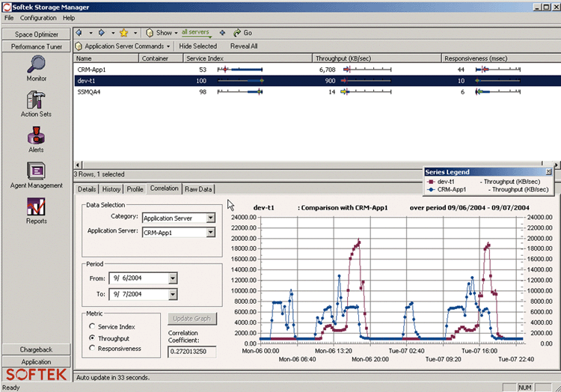Click the Go arrow toolbar icon

click(x=237, y=33)
